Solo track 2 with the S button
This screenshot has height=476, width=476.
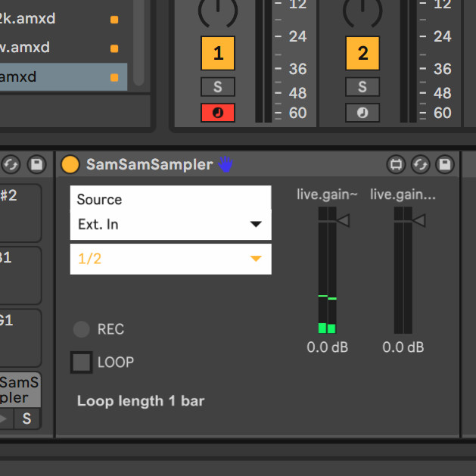pos(362,86)
